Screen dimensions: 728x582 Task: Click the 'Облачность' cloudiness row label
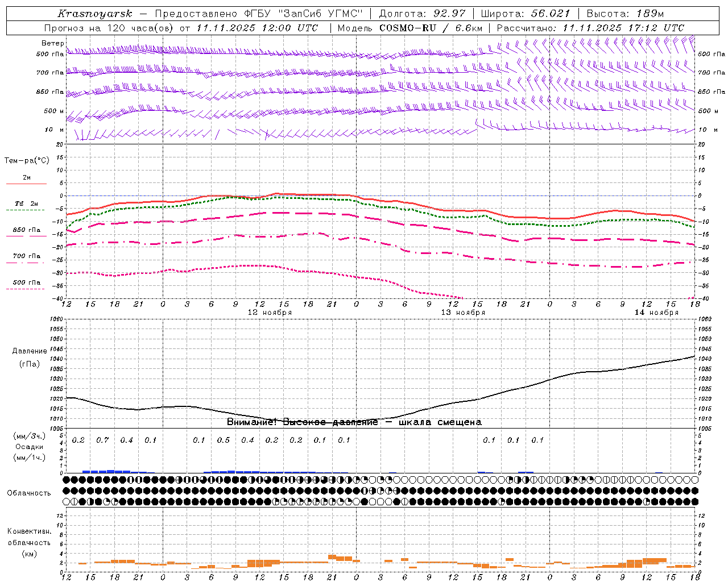(x=29, y=493)
